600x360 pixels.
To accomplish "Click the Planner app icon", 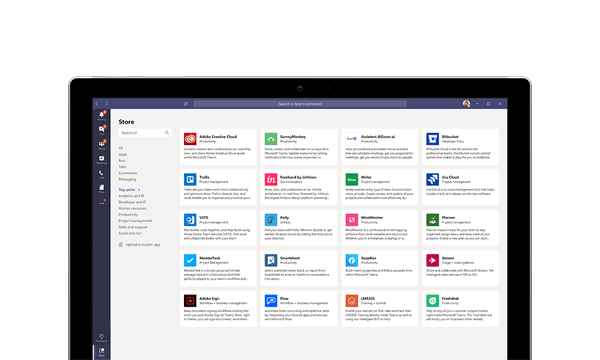I will [x=433, y=220].
